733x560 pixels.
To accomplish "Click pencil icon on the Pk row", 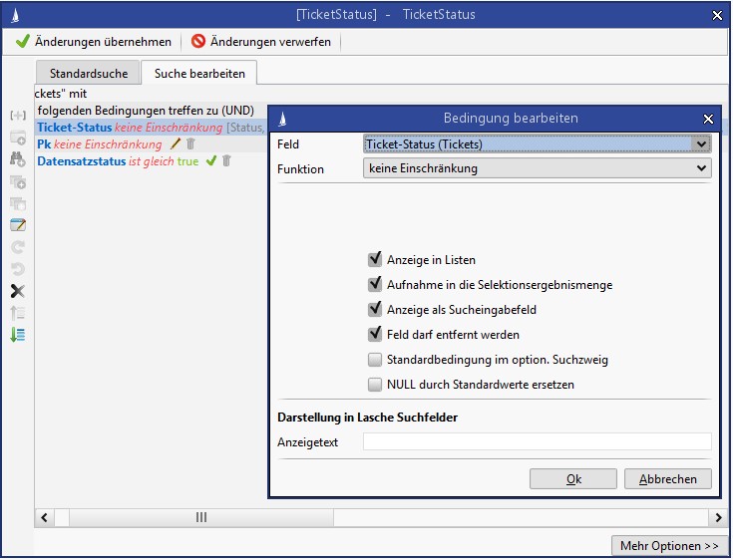I will tap(176, 144).
